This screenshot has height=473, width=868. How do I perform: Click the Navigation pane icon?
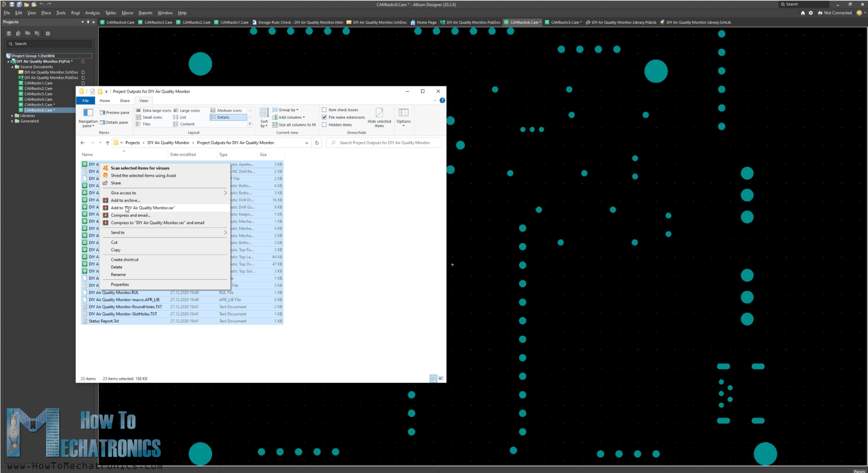[x=88, y=113]
